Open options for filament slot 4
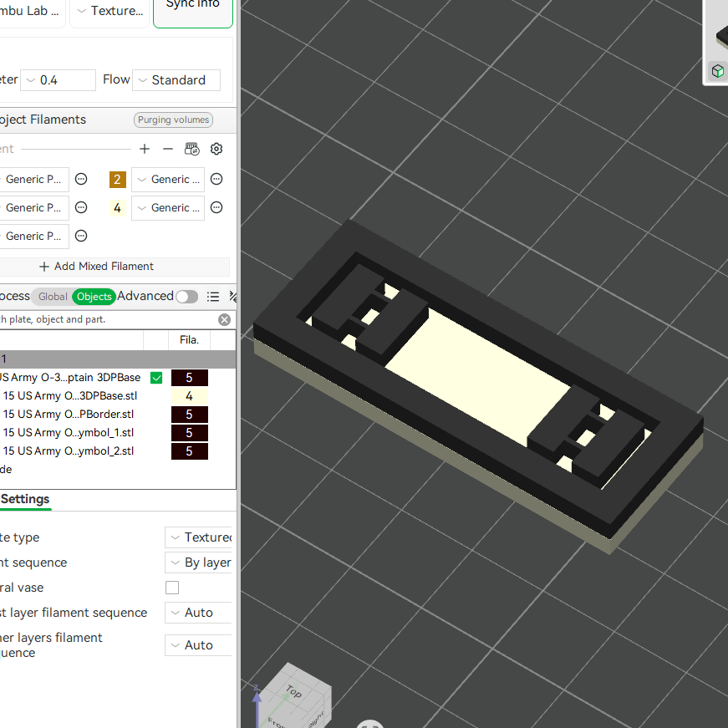 tap(216, 207)
